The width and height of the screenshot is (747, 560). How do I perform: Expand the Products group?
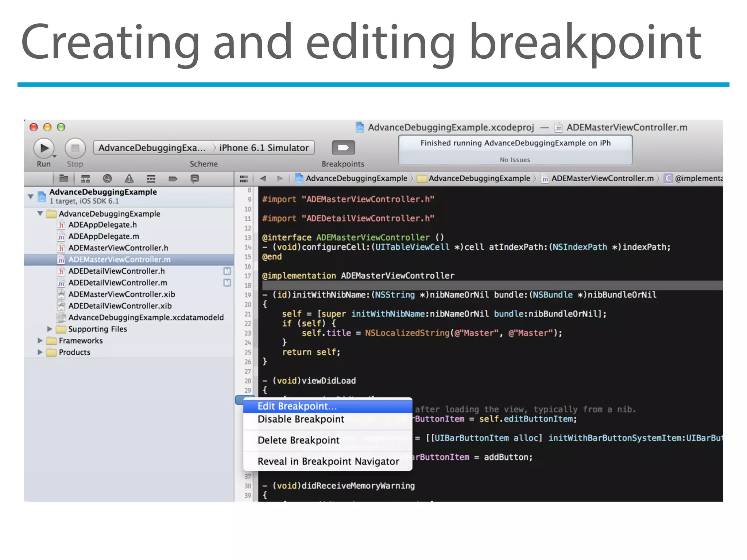tap(40, 352)
